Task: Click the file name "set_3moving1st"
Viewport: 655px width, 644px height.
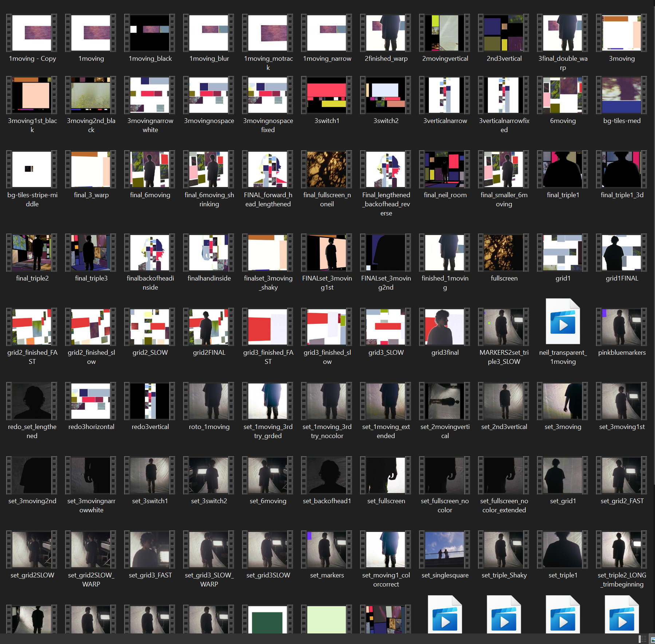Action: 622,427
